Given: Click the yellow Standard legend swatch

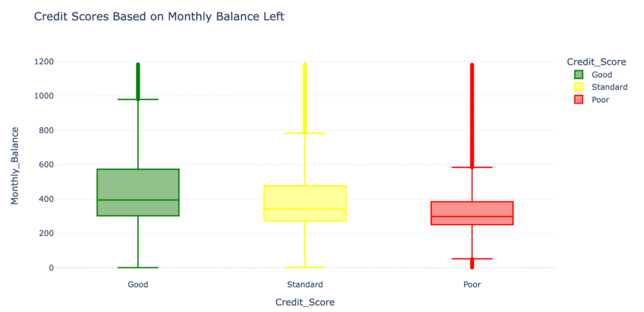Looking at the screenshot, I should 579,87.
